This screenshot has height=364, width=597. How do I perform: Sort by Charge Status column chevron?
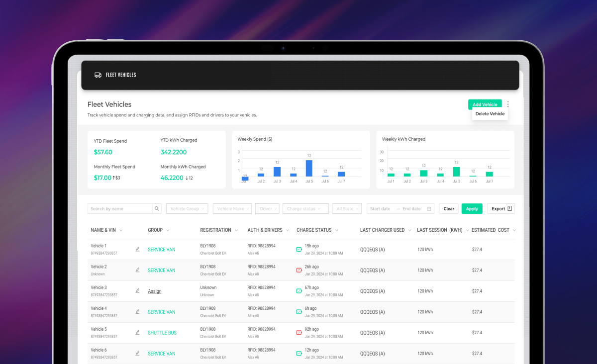click(337, 230)
